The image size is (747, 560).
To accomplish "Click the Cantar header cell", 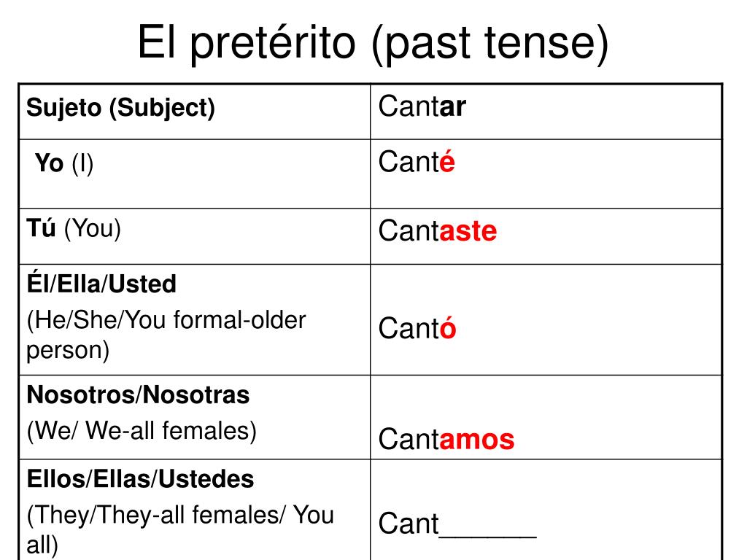I will point(546,112).
